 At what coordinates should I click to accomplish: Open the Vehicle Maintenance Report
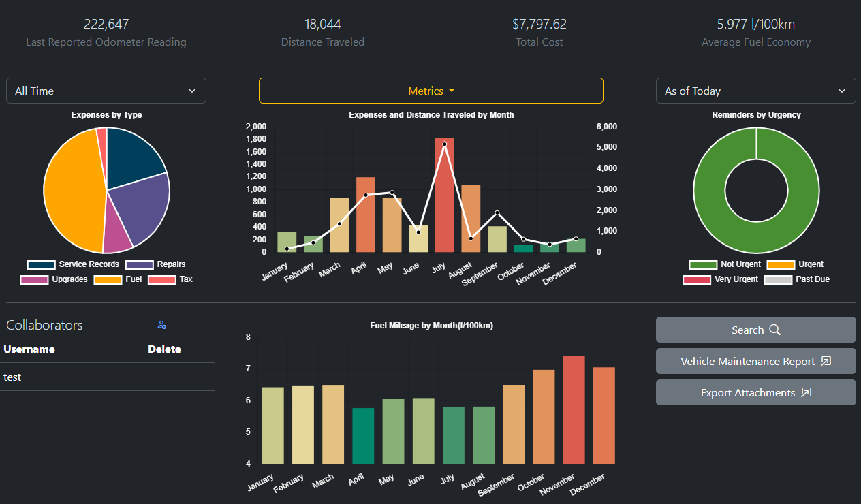pyautogui.click(x=755, y=361)
